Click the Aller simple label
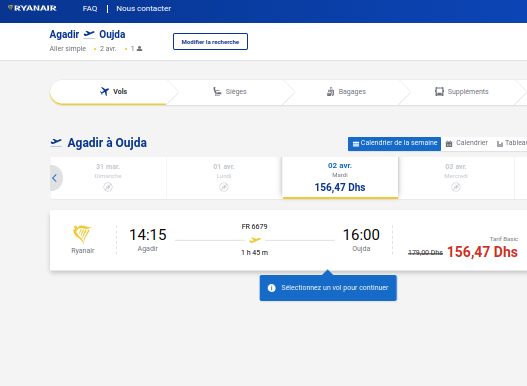This screenshot has height=386, width=527. [68, 49]
